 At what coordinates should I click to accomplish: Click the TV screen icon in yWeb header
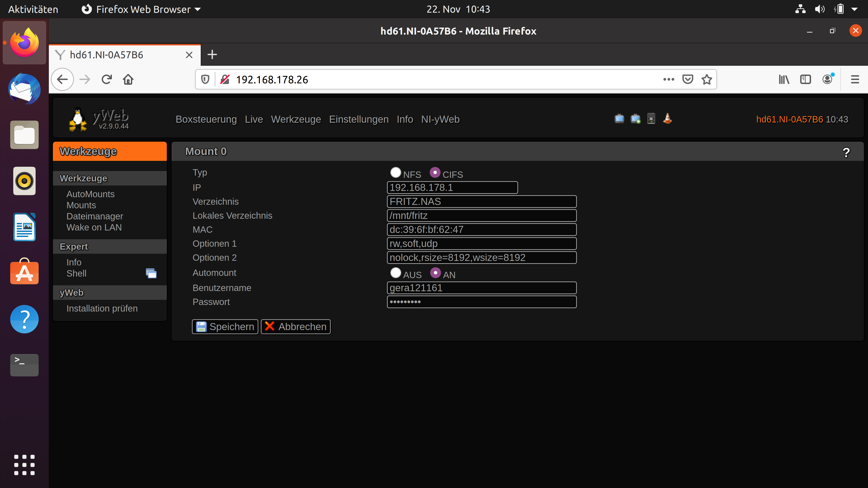pyautogui.click(x=619, y=119)
